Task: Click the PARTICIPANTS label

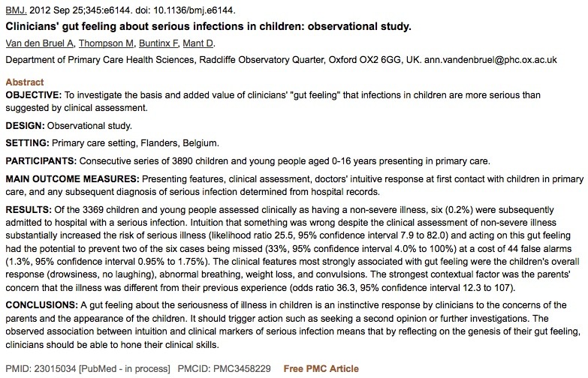Action: [41, 161]
